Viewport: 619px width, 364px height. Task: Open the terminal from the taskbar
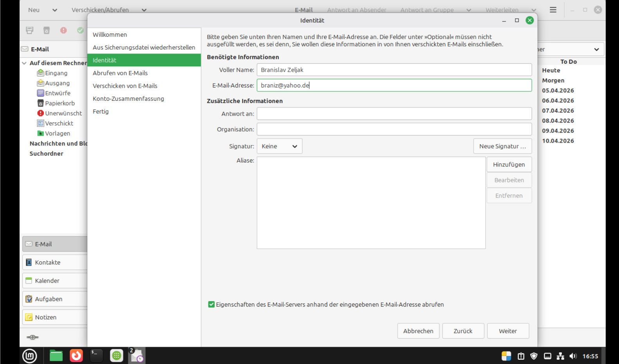(x=96, y=356)
